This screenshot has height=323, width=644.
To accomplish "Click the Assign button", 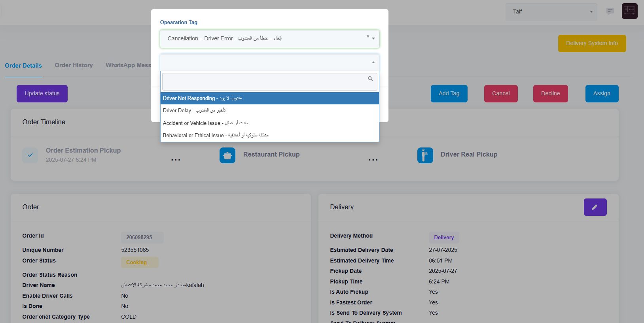I will tap(602, 94).
